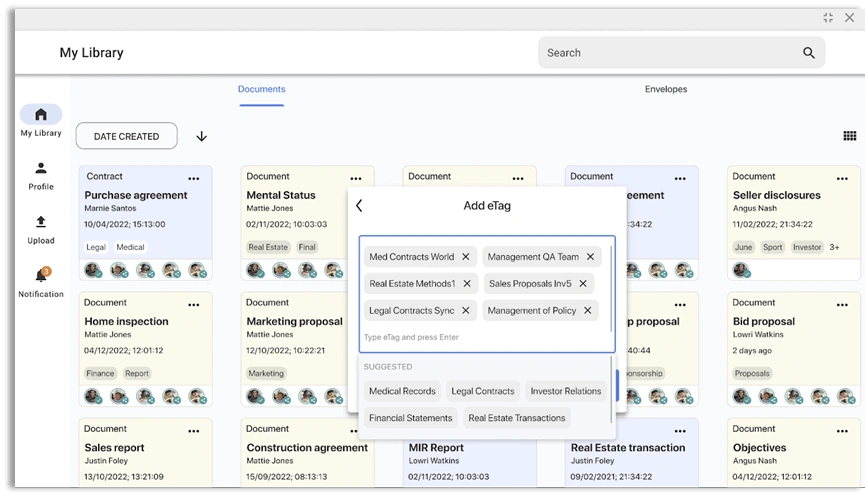Open options menu for Seller disclosures card
The image size is (868, 497).
pos(842,178)
